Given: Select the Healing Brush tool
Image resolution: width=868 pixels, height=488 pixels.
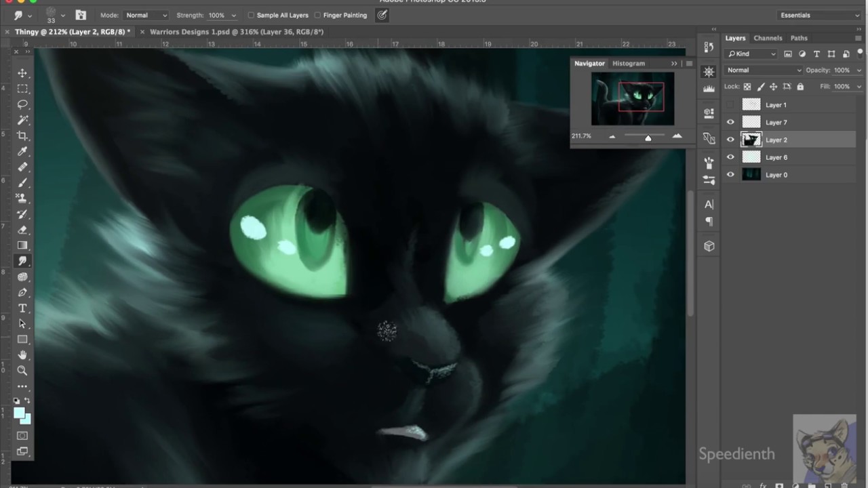Looking at the screenshot, I should click(22, 167).
